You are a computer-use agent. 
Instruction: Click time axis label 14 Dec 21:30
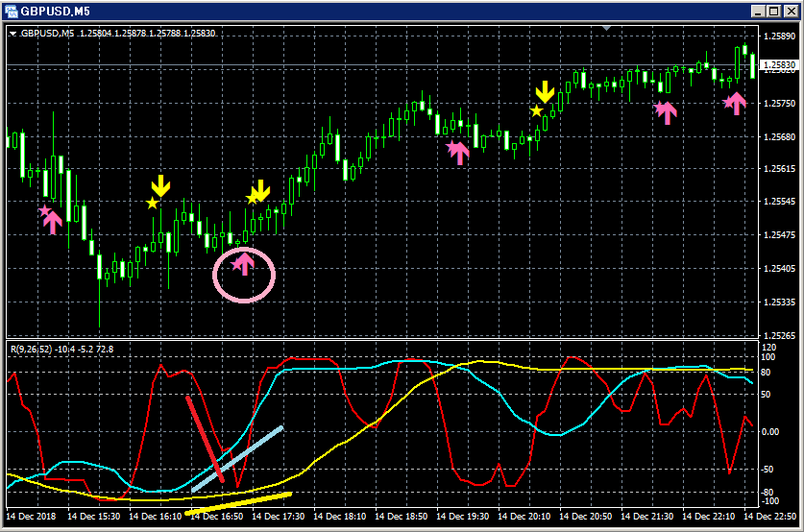pyautogui.click(x=647, y=516)
